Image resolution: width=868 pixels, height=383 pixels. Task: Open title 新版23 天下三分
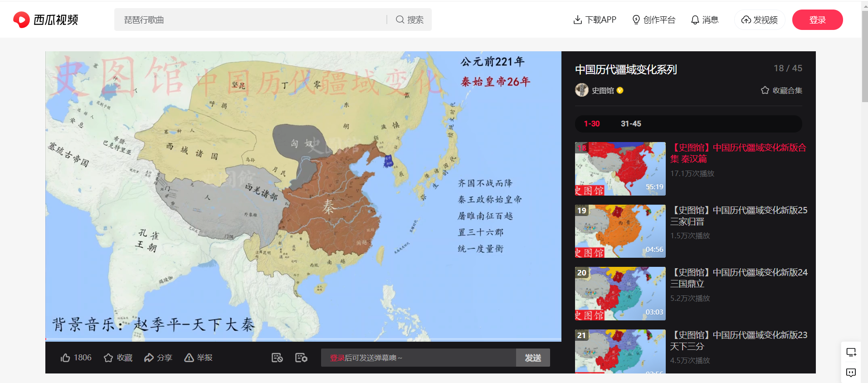(x=739, y=340)
